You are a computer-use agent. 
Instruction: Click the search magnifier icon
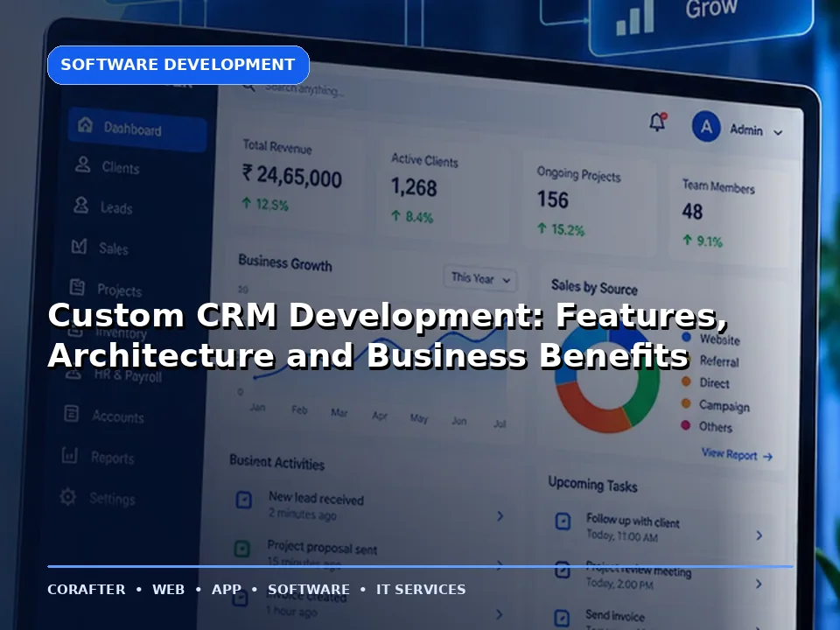coord(248,86)
